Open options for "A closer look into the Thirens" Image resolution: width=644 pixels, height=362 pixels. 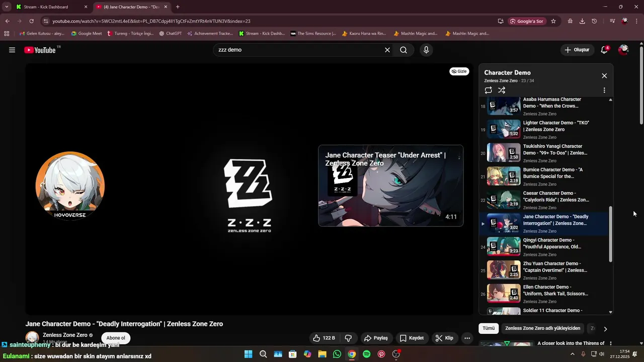tap(611, 344)
